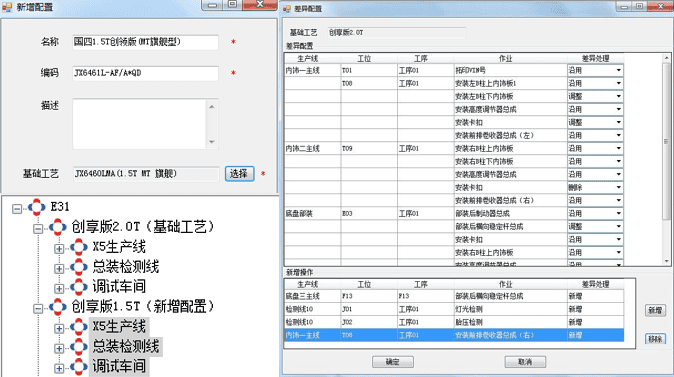Expand 调试车间 under 创享版2.0T
Screen dimensions: 674x377
(x=59, y=288)
